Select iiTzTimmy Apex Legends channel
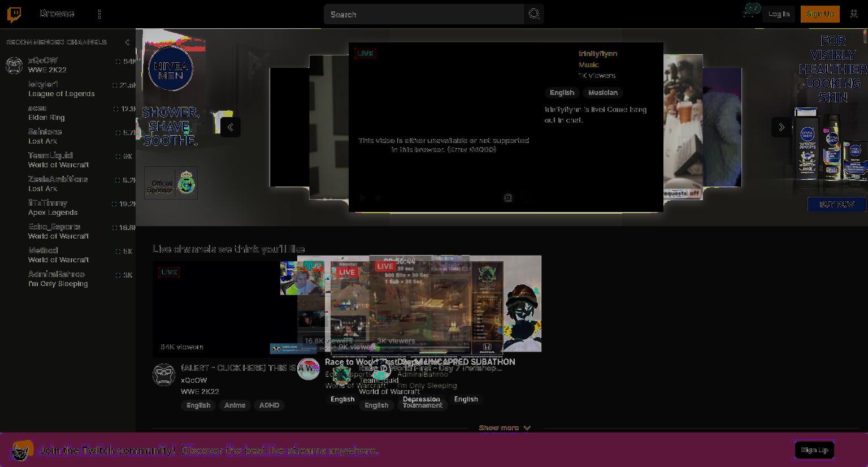868x467 pixels. pos(68,207)
